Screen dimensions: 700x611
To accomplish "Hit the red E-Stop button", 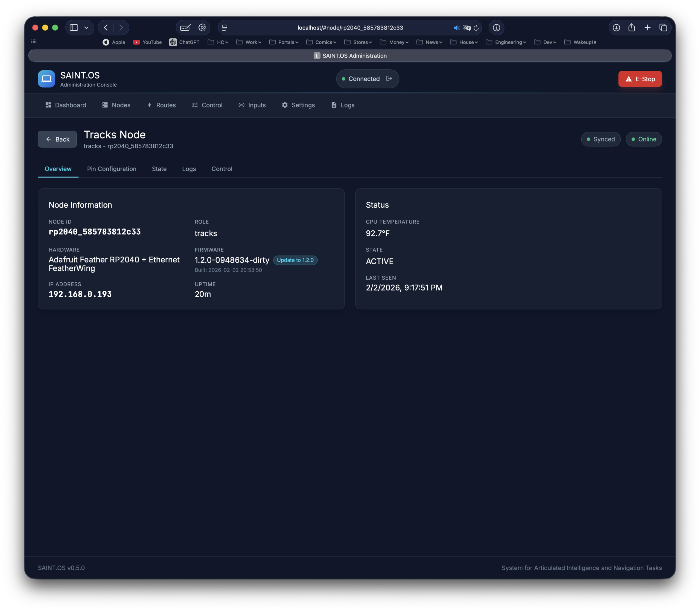I will click(x=640, y=79).
